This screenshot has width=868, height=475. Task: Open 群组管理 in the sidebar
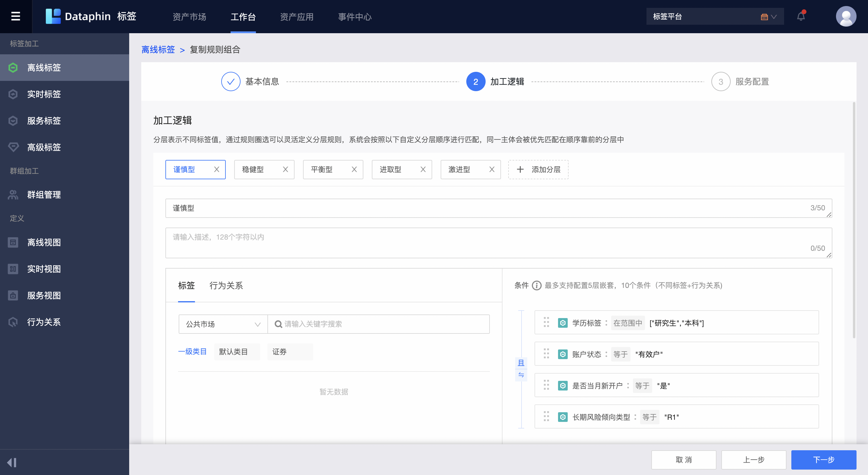44,194
